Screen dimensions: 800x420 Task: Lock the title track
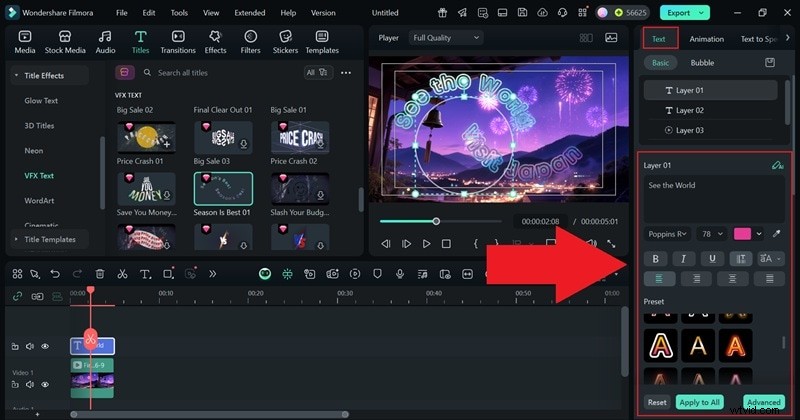[15, 346]
